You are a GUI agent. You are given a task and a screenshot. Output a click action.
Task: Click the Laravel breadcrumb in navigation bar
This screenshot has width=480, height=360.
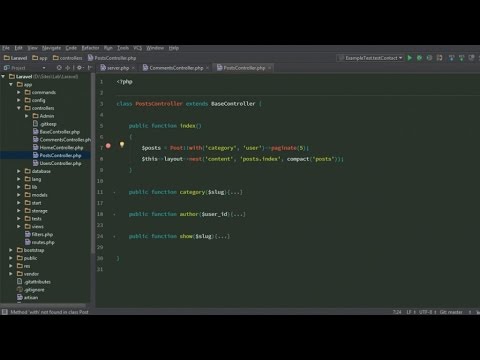coord(15,58)
